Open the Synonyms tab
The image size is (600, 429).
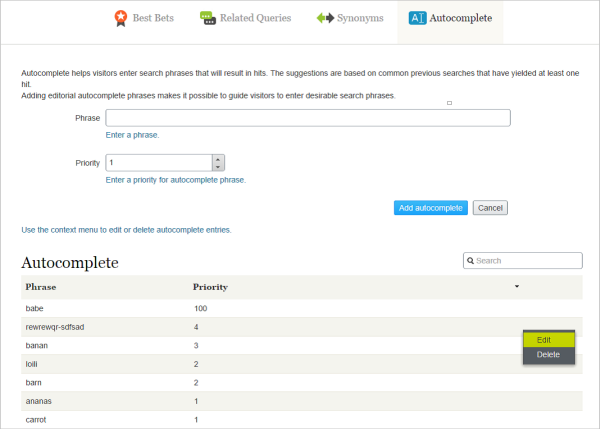point(359,18)
